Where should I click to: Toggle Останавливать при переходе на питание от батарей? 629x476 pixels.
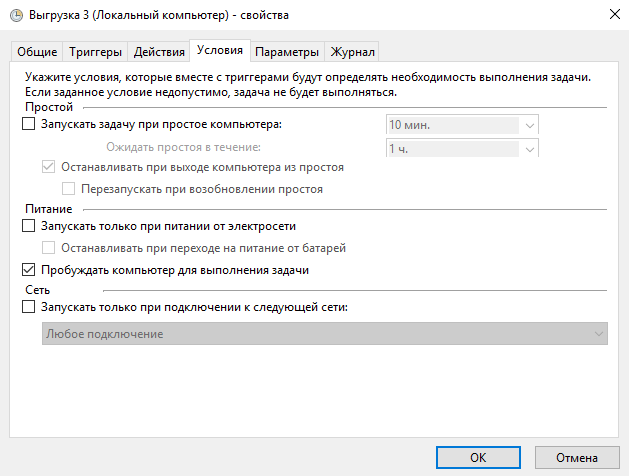point(48,248)
